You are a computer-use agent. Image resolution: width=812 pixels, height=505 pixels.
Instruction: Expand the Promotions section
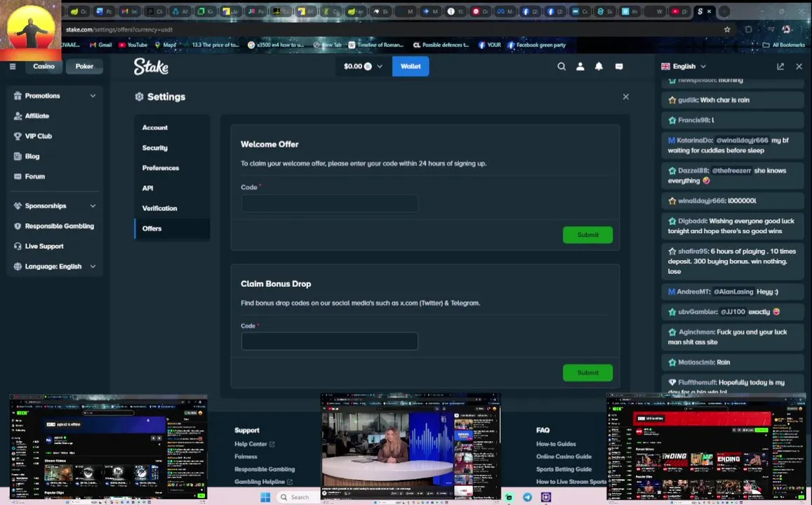click(x=93, y=95)
